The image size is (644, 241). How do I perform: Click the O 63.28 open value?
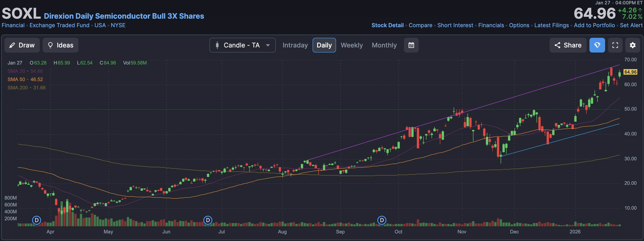(38, 63)
